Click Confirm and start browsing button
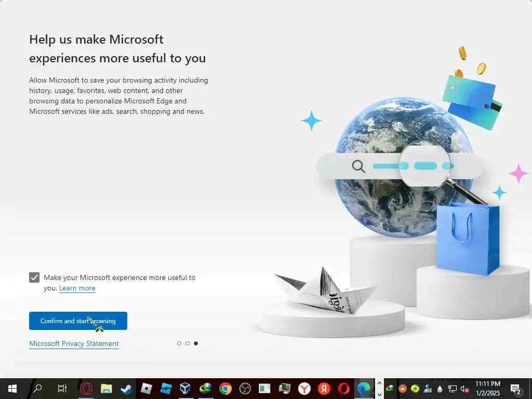Viewport: 532px width, 399px height. click(78, 321)
